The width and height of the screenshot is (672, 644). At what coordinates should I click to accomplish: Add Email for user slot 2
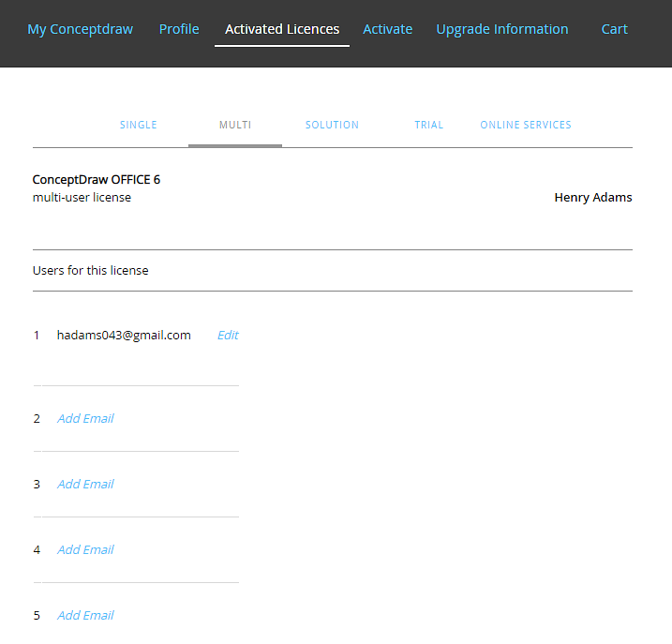(x=85, y=418)
